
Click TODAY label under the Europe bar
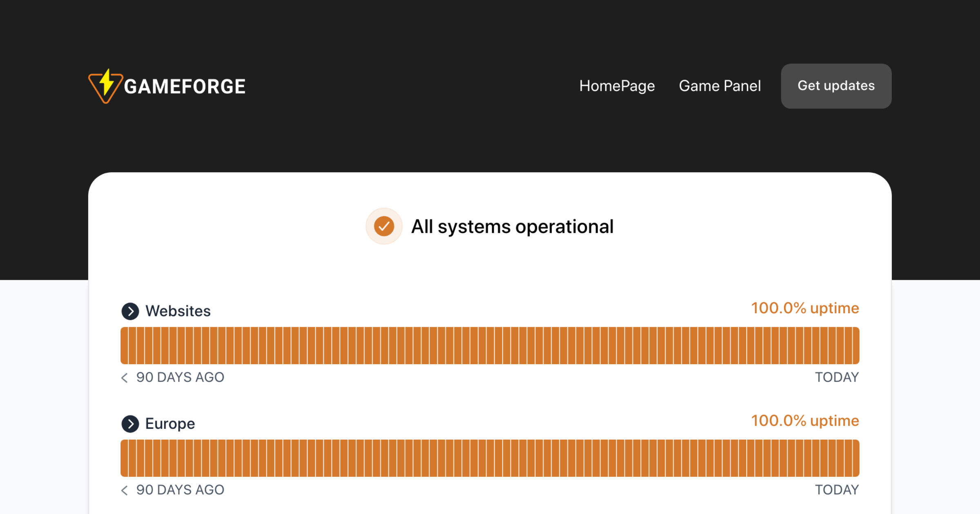pyautogui.click(x=837, y=490)
